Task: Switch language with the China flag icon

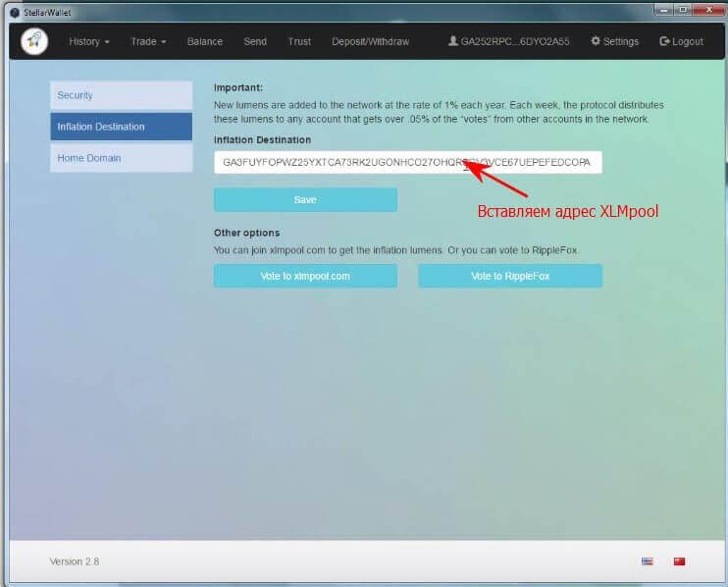Action: (x=679, y=561)
